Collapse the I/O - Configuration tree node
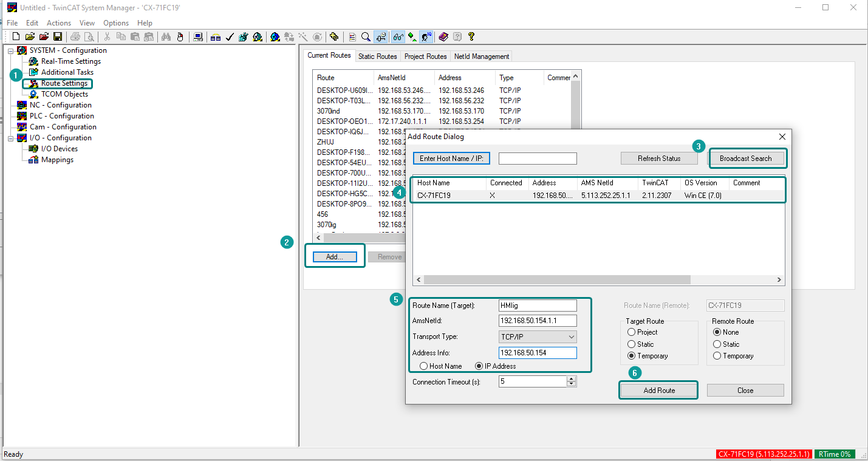 click(11, 138)
